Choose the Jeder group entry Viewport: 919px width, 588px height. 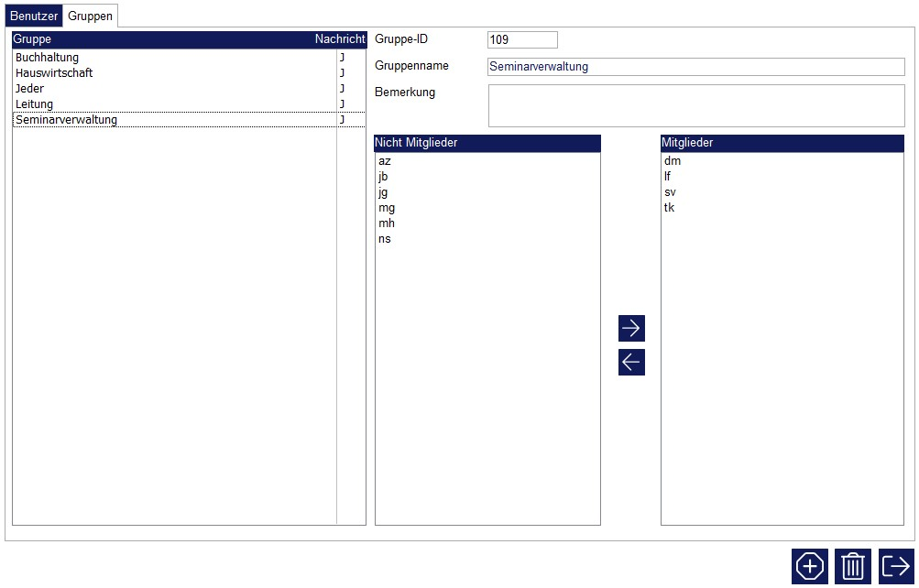pos(29,89)
